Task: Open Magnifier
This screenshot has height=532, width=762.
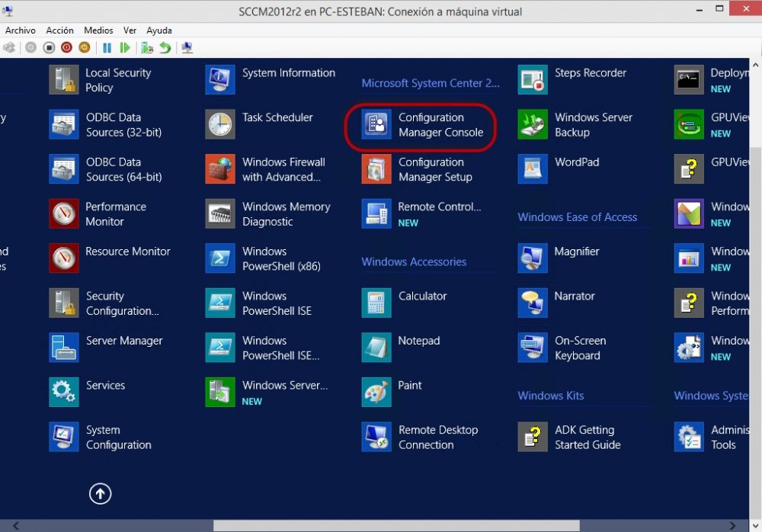Action: pos(559,258)
